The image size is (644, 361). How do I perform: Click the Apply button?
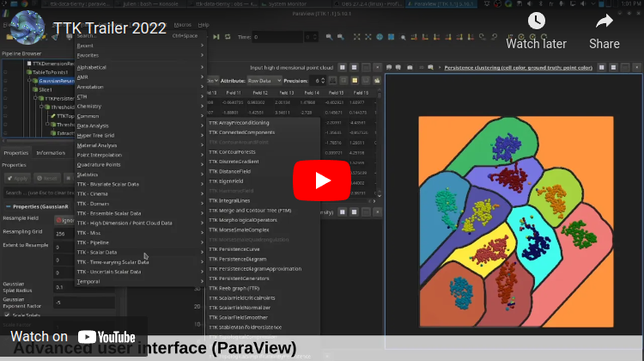pos(17,178)
